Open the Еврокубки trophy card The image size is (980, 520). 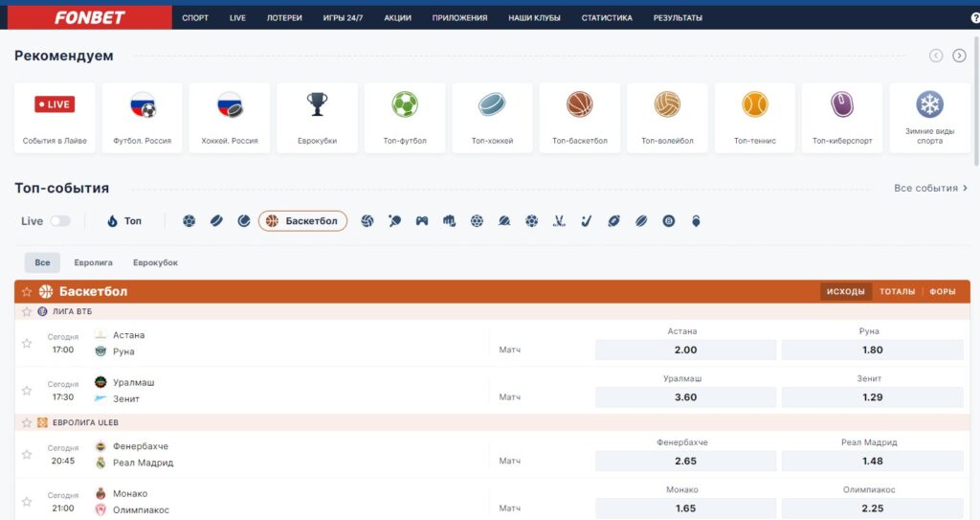point(317,118)
